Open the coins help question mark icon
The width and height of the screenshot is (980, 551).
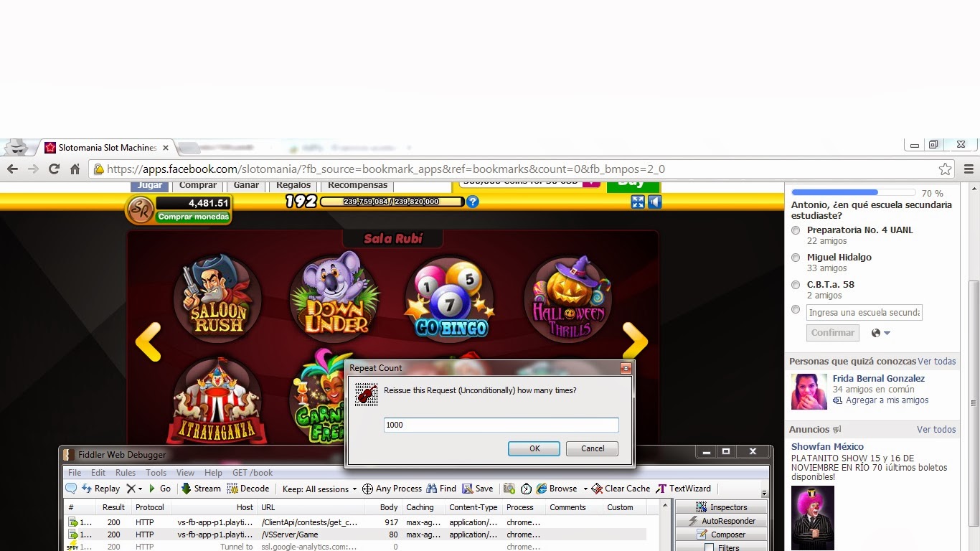(473, 202)
